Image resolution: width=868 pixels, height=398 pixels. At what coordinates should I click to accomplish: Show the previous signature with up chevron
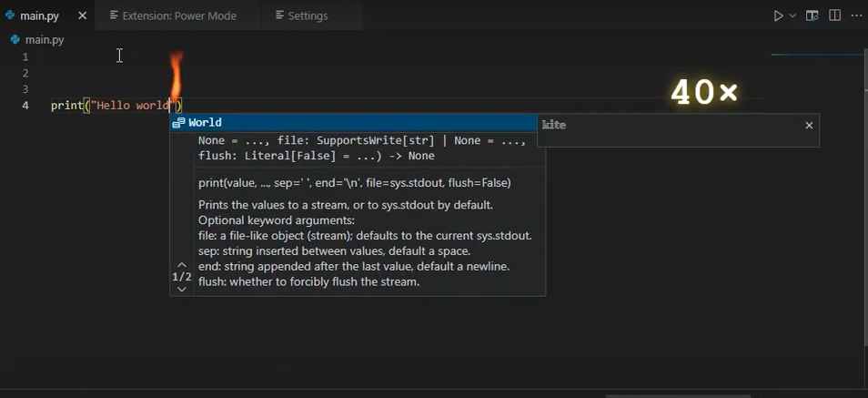tap(182, 265)
